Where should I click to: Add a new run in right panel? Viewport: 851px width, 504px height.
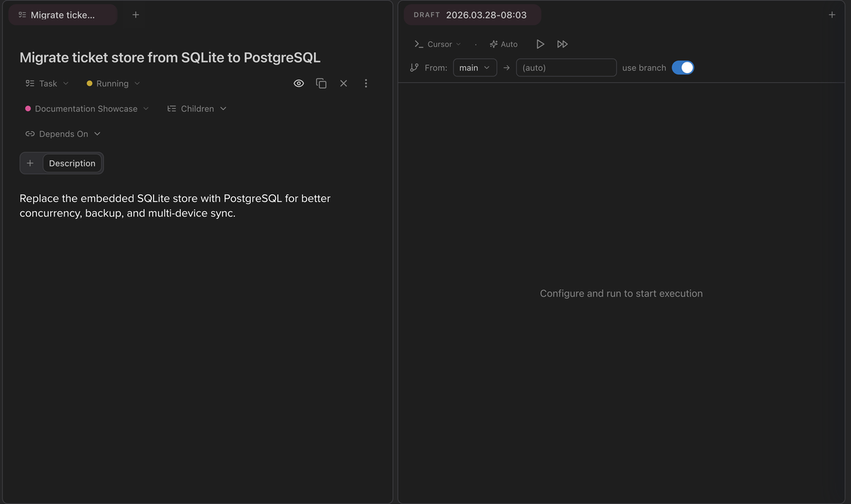click(832, 15)
